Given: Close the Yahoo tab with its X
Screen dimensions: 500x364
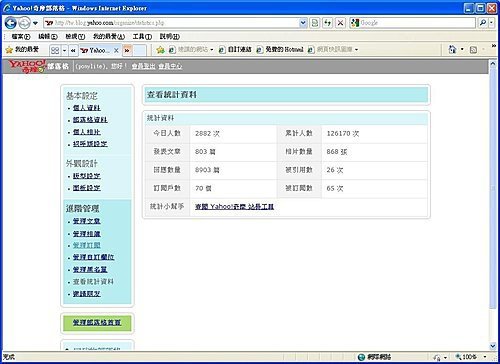Looking at the screenshot, I should [116, 50].
